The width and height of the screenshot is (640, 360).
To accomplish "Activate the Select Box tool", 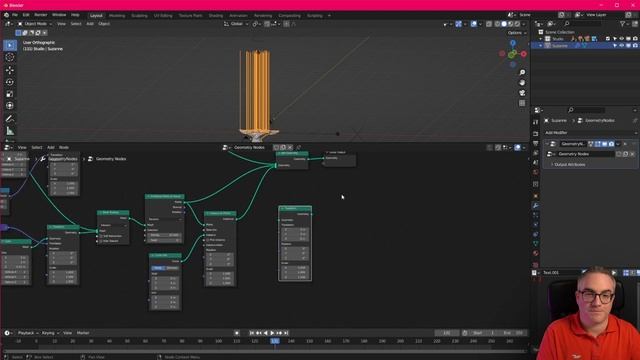I will 10,45.
